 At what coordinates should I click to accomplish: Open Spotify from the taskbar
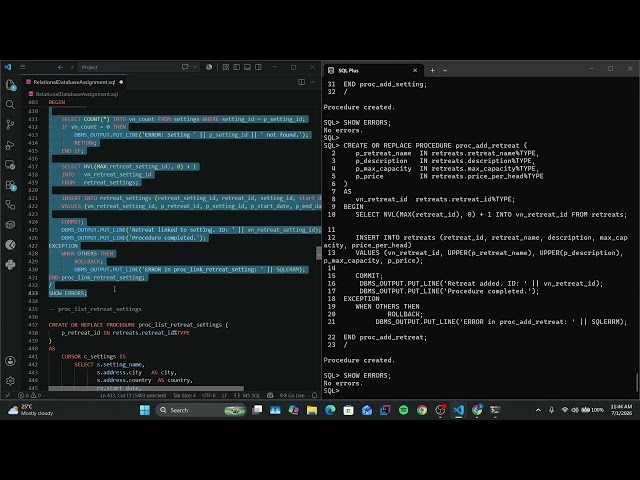(403, 410)
